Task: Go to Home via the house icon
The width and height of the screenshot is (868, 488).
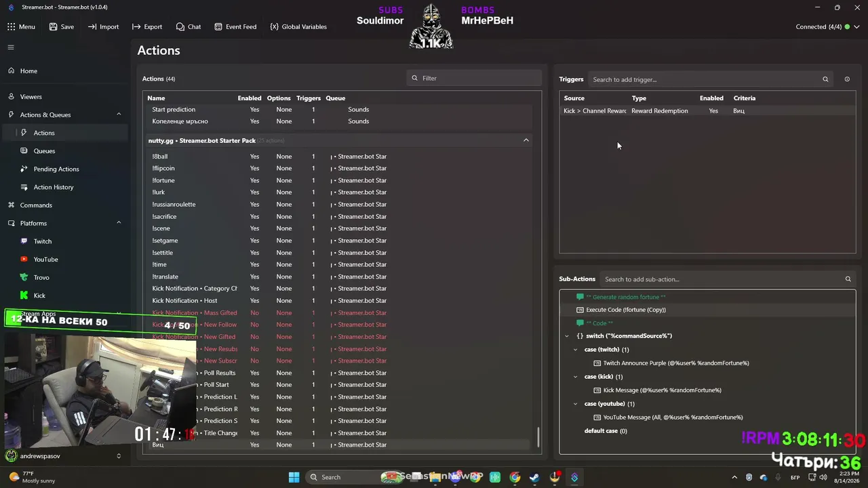Action: tap(12, 70)
